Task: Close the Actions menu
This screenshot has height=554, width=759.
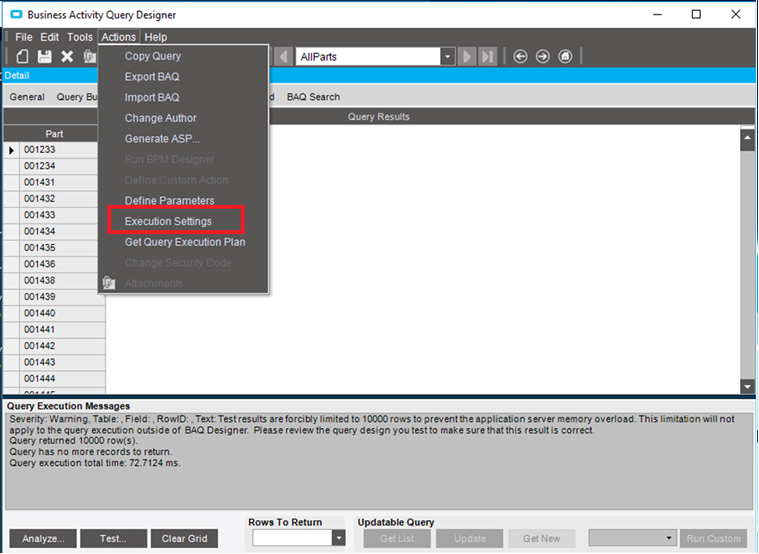Action: pos(119,37)
